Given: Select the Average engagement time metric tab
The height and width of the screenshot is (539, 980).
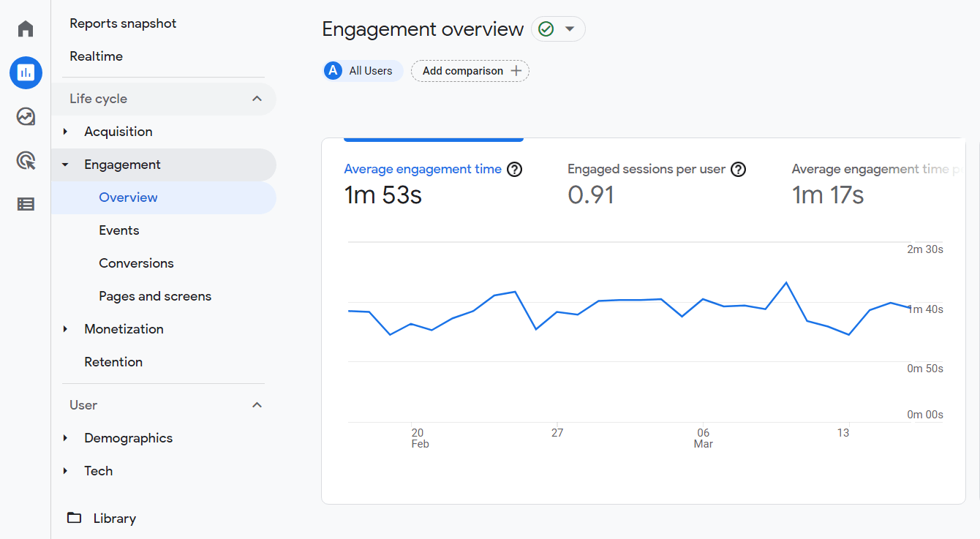Looking at the screenshot, I should (423, 169).
